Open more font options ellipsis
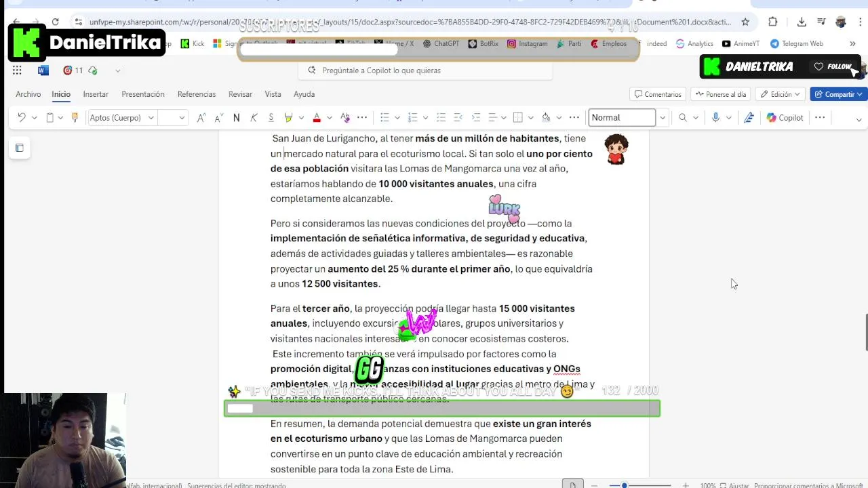The width and height of the screenshot is (868, 488). [x=362, y=118]
